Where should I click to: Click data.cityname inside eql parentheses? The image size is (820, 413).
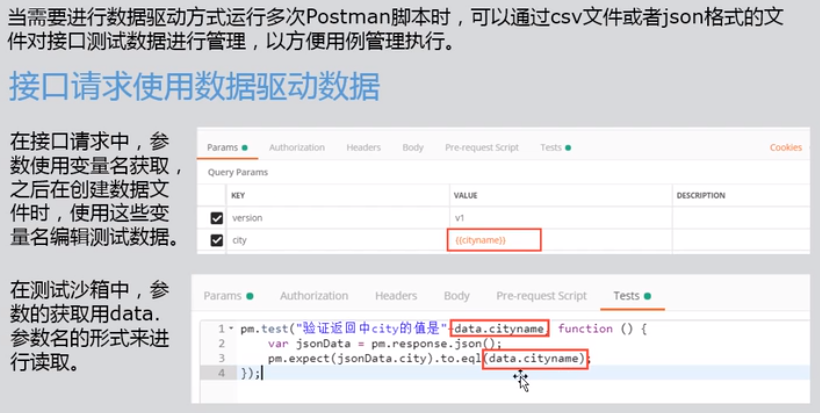pyautogui.click(x=535, y=359)
